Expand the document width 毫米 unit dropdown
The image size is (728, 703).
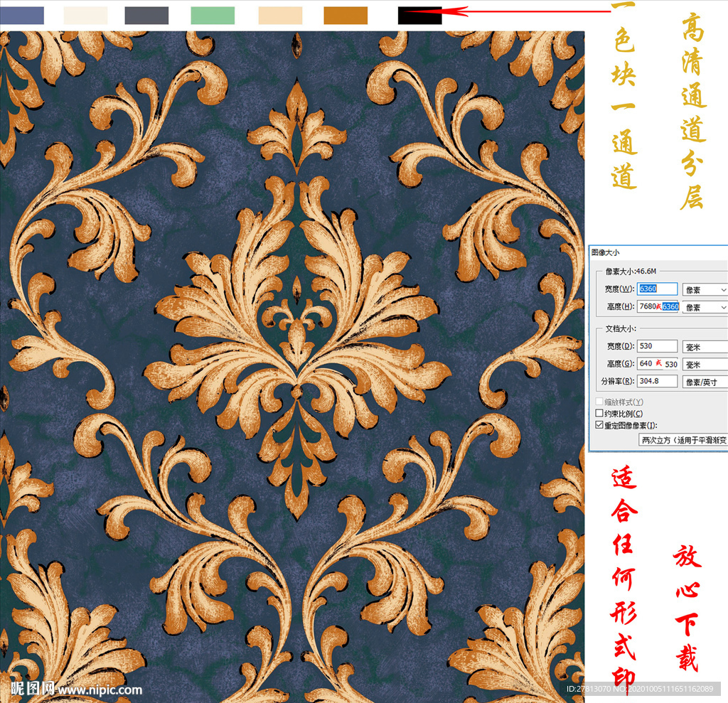tap(705, 346)
